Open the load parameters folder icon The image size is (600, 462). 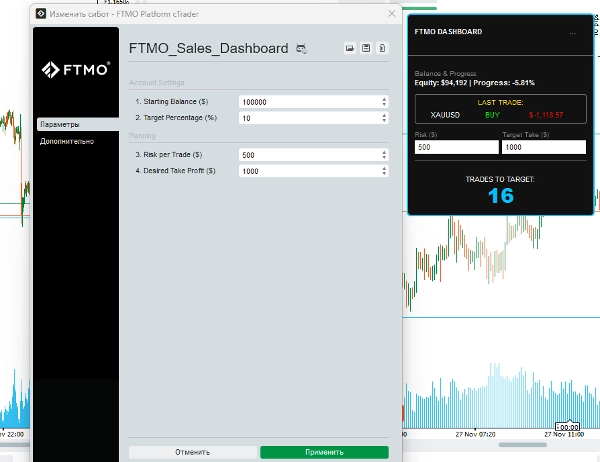[x=350, y=48]
